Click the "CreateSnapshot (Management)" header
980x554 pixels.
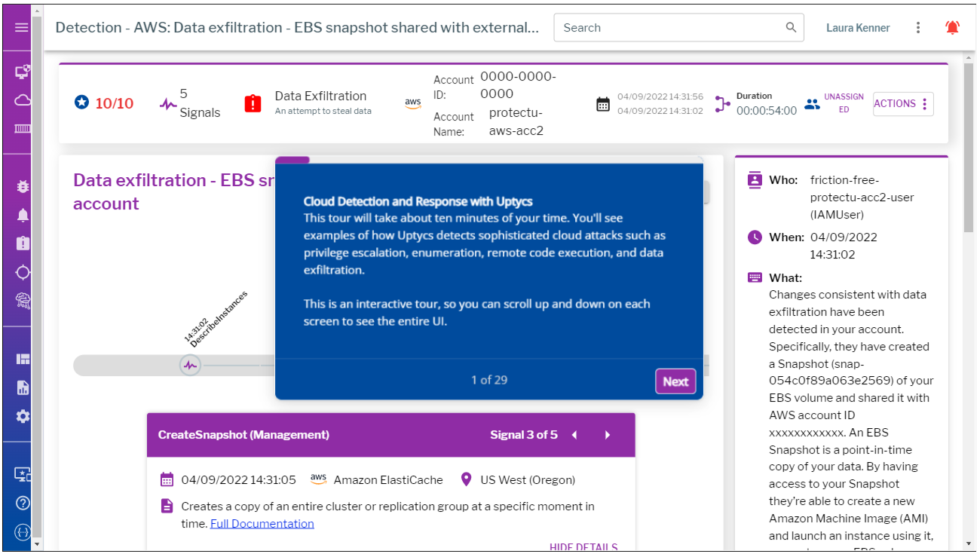[x=243, y=435]
